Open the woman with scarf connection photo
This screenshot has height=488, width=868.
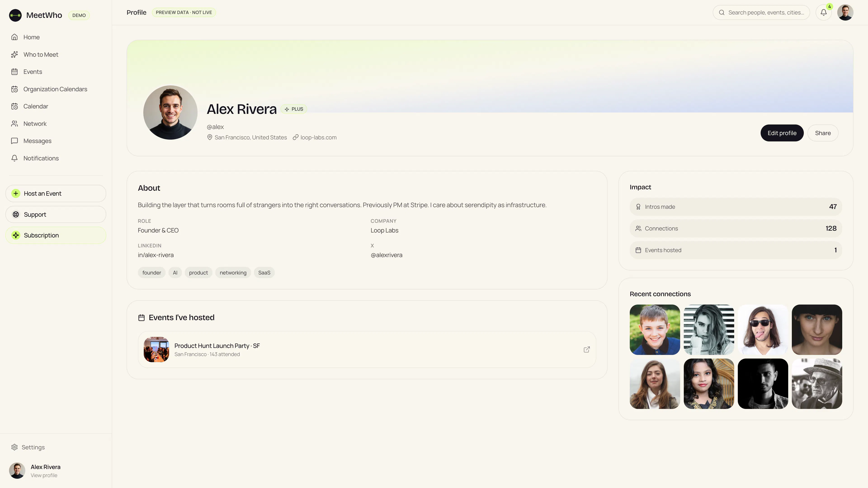pos(655,384)
